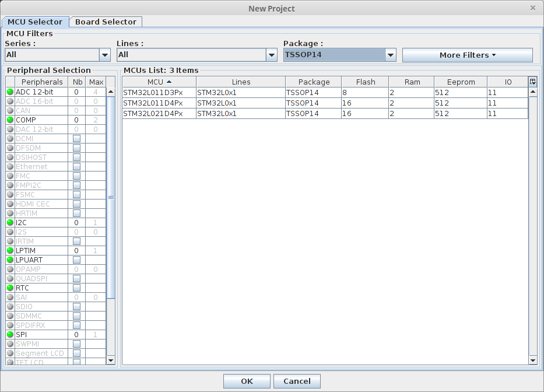544x392 pixels.
Task: Click the green indicator next to LPTIM
Action: pyautogui.click(x=10, y=251)
